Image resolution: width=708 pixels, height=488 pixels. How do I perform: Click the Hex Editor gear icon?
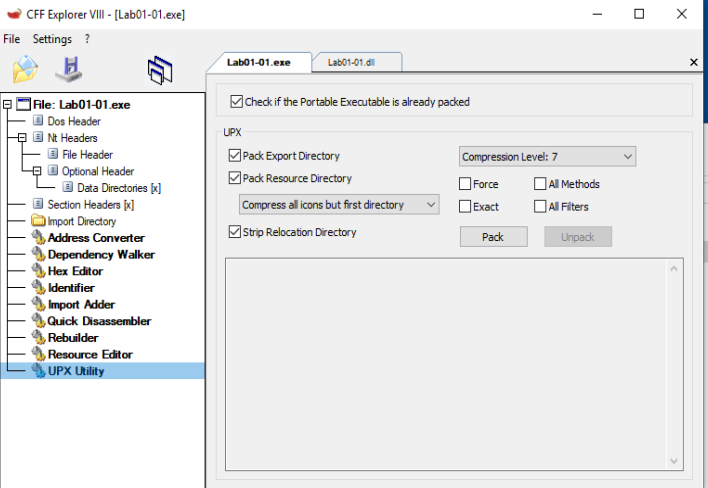38,271
